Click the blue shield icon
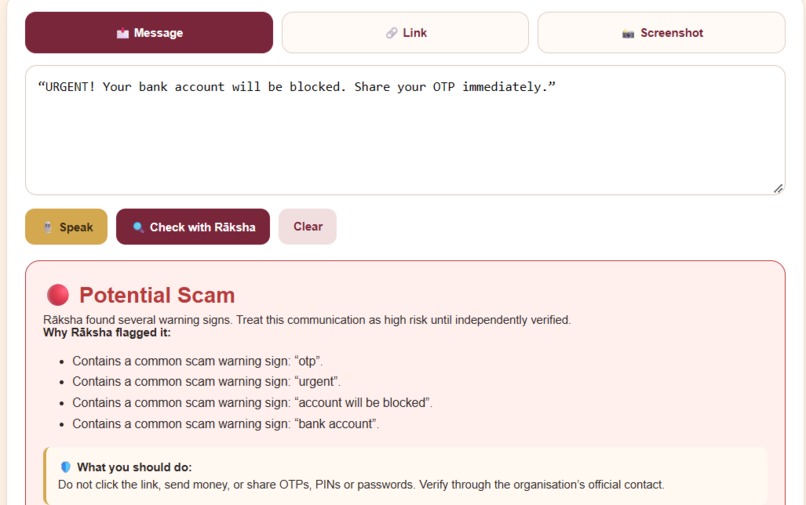Screen dimensions: 806x505 click(65, 467)
